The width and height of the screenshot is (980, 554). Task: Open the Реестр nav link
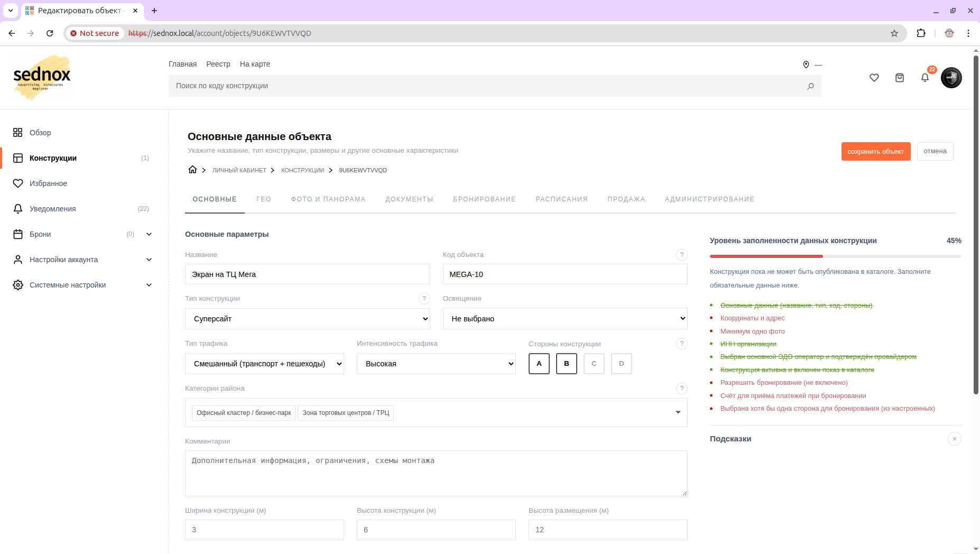(218, 64)
